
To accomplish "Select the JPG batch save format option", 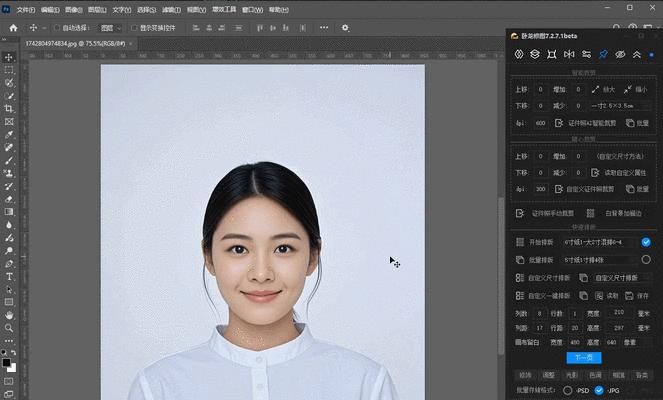I will (599, 390).
